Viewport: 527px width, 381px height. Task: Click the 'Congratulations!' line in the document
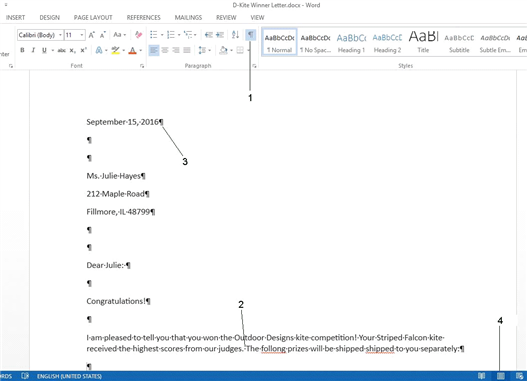(118, 301)
